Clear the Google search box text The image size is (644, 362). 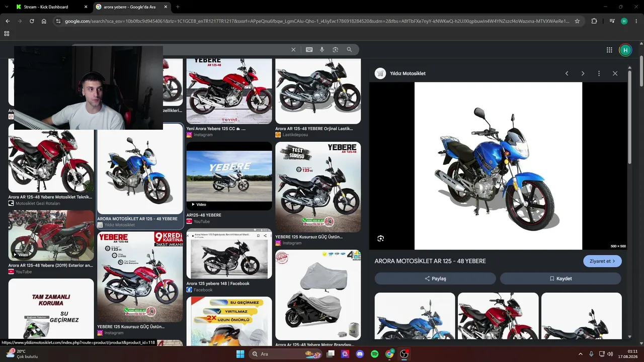293,50
